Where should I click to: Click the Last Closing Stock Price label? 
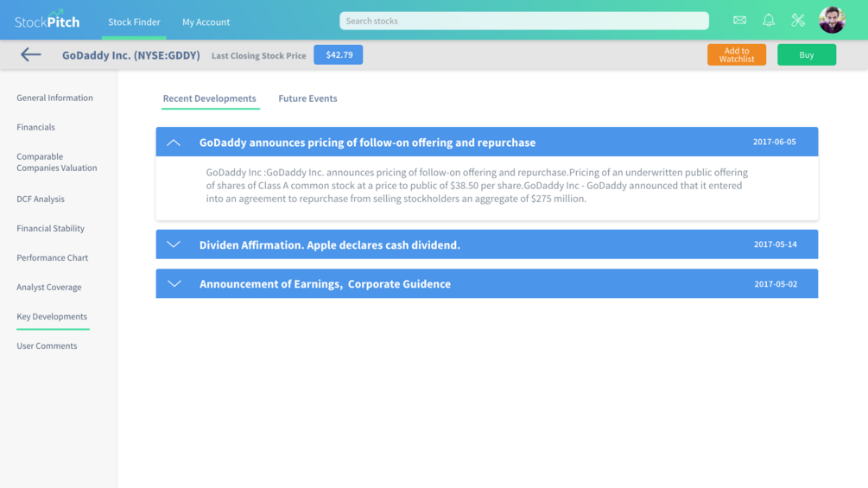tap(258, 55)
